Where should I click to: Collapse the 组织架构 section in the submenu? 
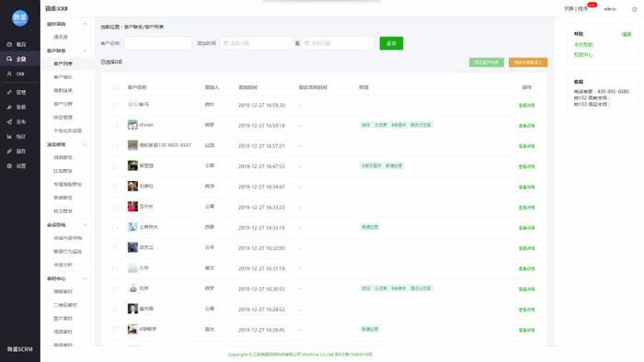[85, 24]
